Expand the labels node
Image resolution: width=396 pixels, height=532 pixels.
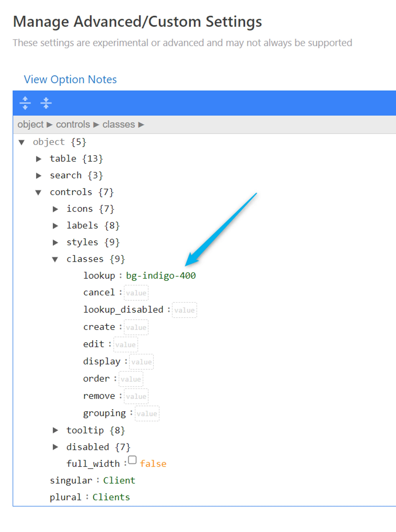tap(55, 226)
